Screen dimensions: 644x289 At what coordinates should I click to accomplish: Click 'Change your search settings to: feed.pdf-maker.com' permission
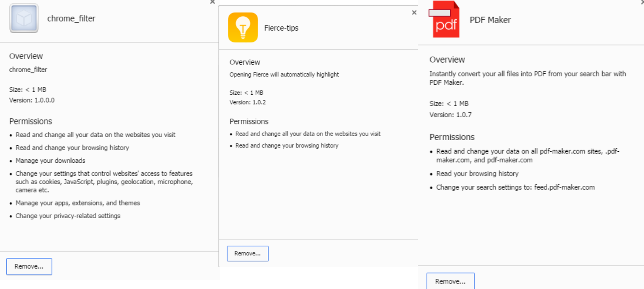pyautogui.click(x=515, y=187)
